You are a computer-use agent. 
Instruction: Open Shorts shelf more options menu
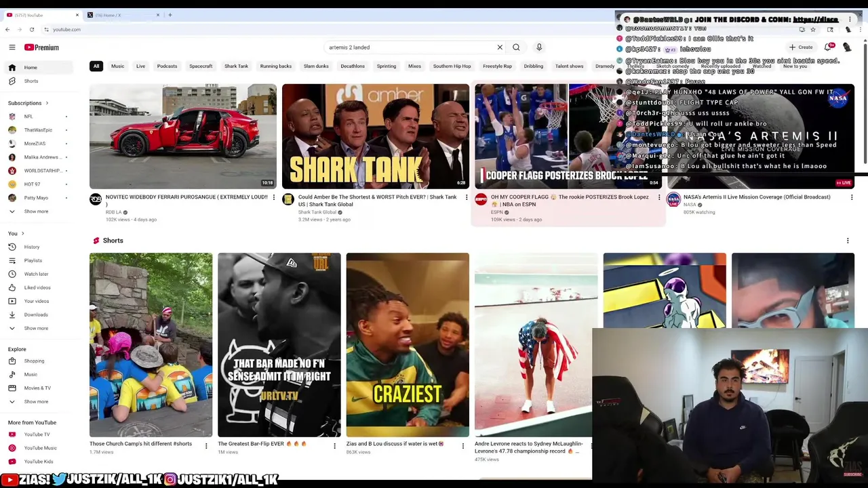click(x=848, y=241)
